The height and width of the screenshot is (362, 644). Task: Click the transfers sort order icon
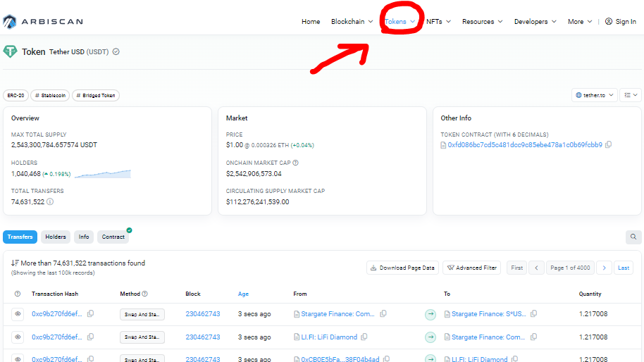(x=15, y=263)
